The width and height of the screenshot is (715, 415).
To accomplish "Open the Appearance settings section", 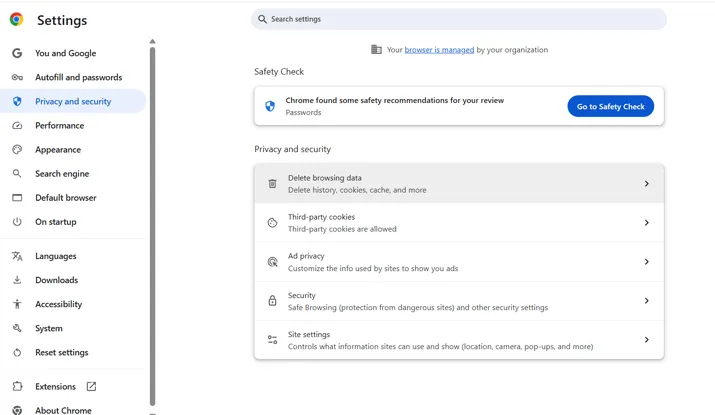I will (58, 150).
